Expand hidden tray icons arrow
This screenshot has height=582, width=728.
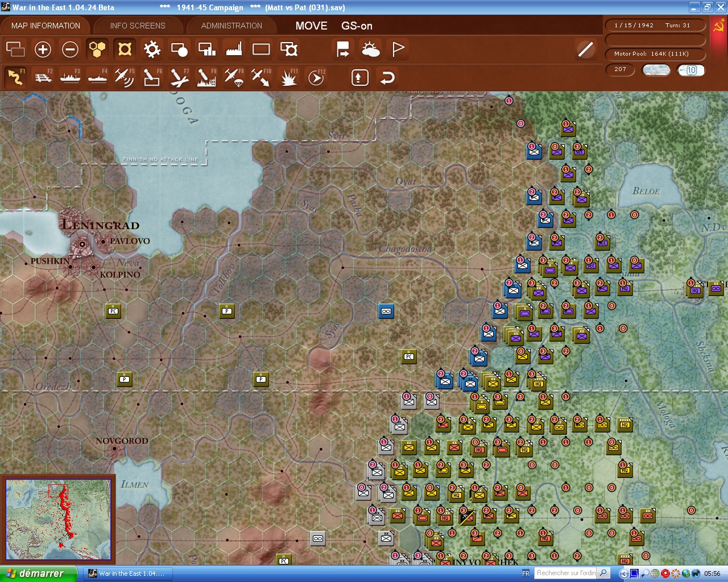tap(624, 573)
